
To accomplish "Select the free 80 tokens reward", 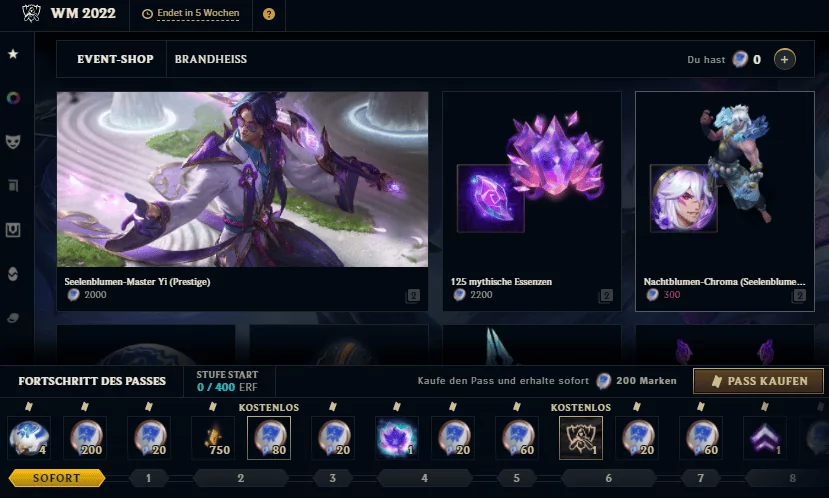I will (x=269, y=438).
